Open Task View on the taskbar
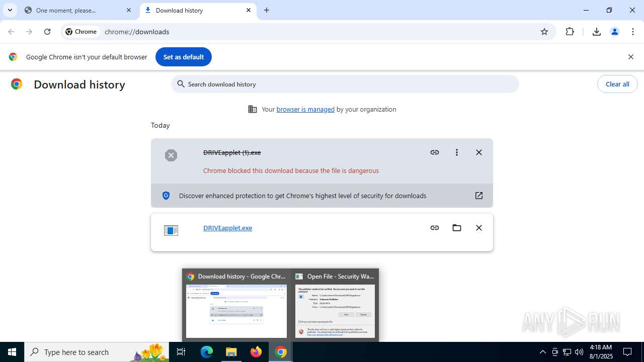This screenshot has height=362, width=644. tap(181, 352)
